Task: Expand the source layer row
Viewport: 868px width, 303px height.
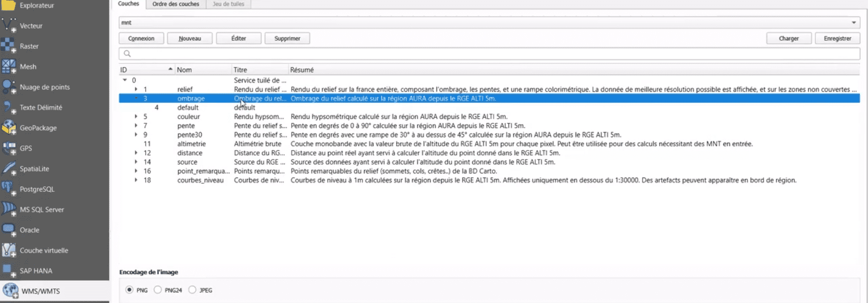Action: point(136,162)
